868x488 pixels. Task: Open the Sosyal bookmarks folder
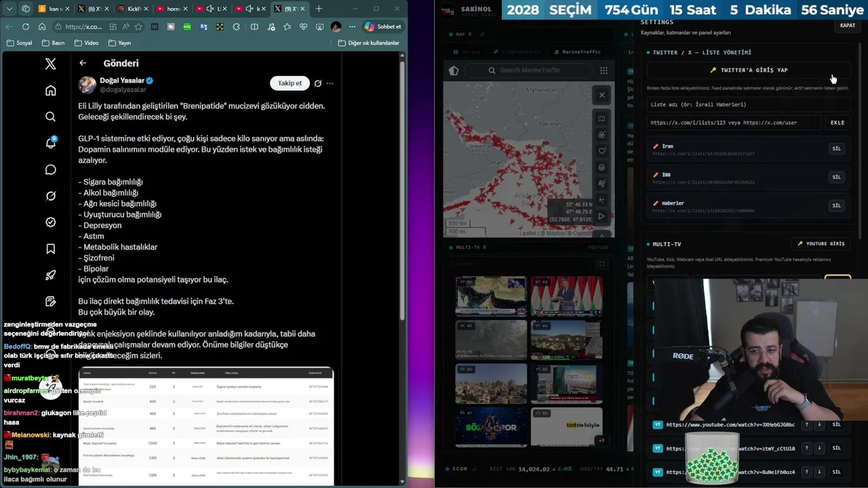click(x=19, y=43)
